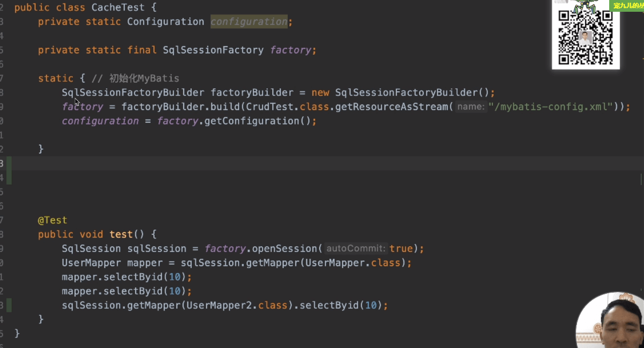Click "factoryBuilder" variable being declared with new
Screen dimensions: 644x348
(x=252, y=93)
